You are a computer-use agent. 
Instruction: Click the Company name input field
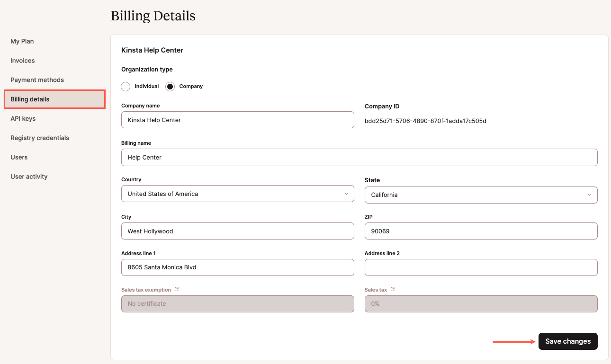coord(237,120)
